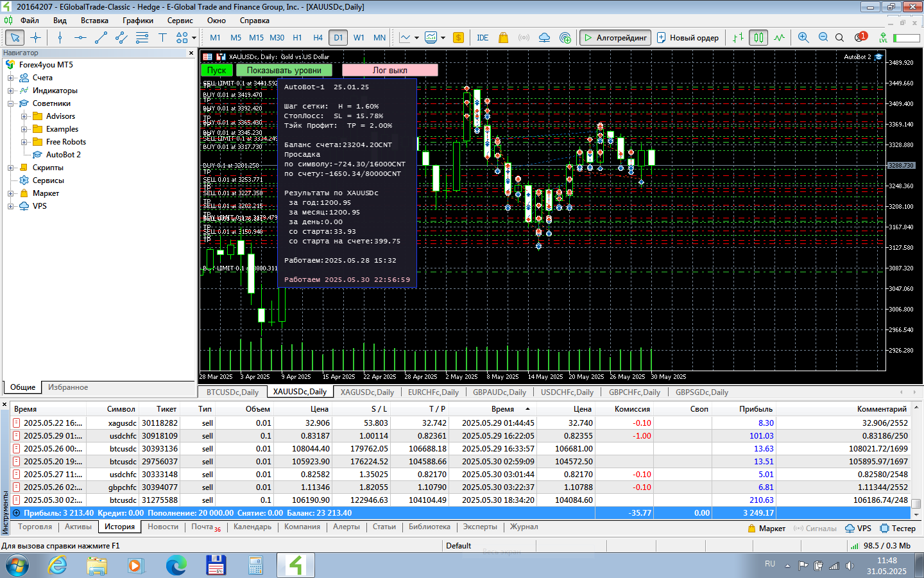Expand the Examples folder
The image size is (924, 578).
click(x=24, y=129)
